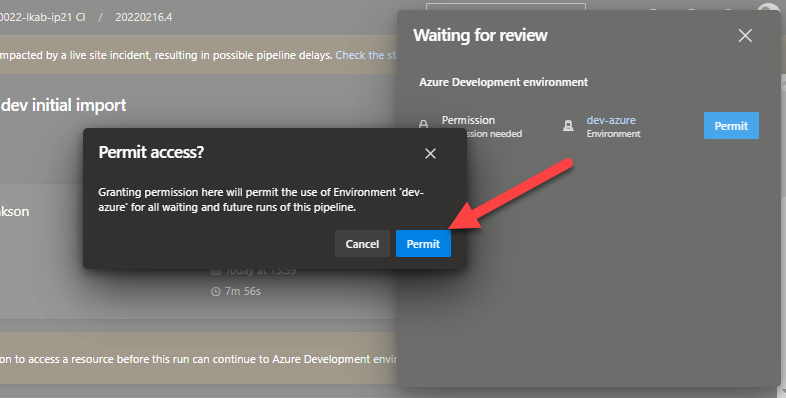Image resolution: width=786 pixels, height=398 pixels.
Task: Click the Permission lock icon
Action: click(x=424, y=123)
